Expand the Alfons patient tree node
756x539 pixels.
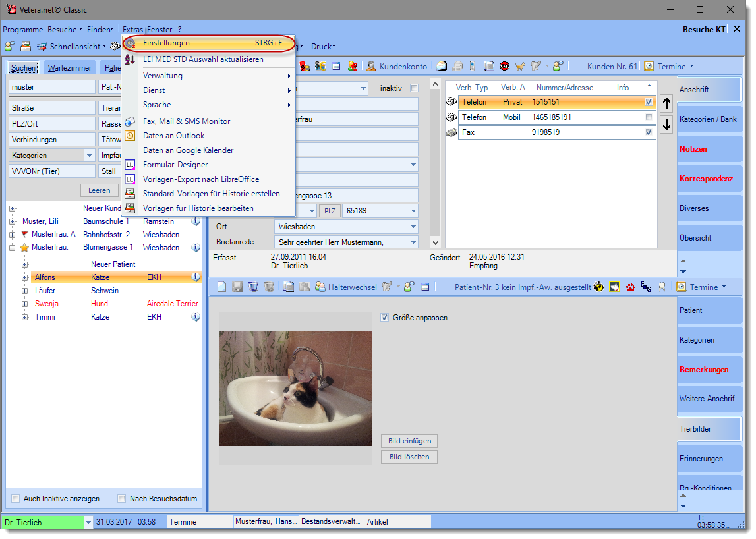pos(25,277)
